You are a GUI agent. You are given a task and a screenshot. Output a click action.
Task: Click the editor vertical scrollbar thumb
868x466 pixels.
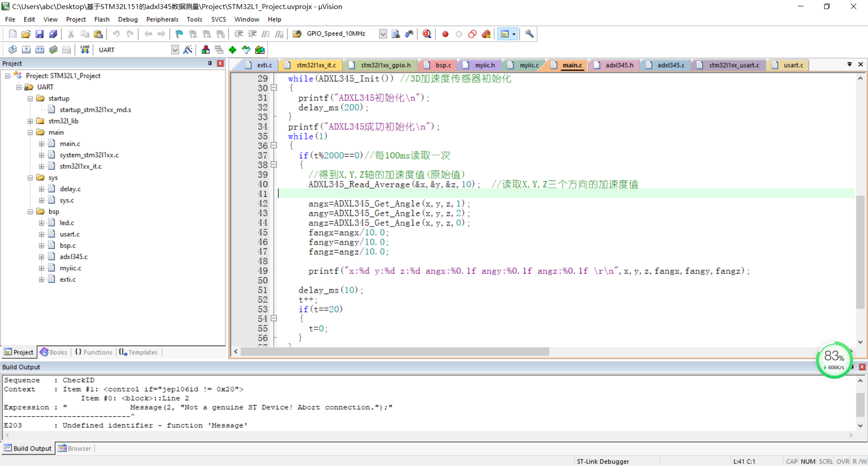[860, 252]
